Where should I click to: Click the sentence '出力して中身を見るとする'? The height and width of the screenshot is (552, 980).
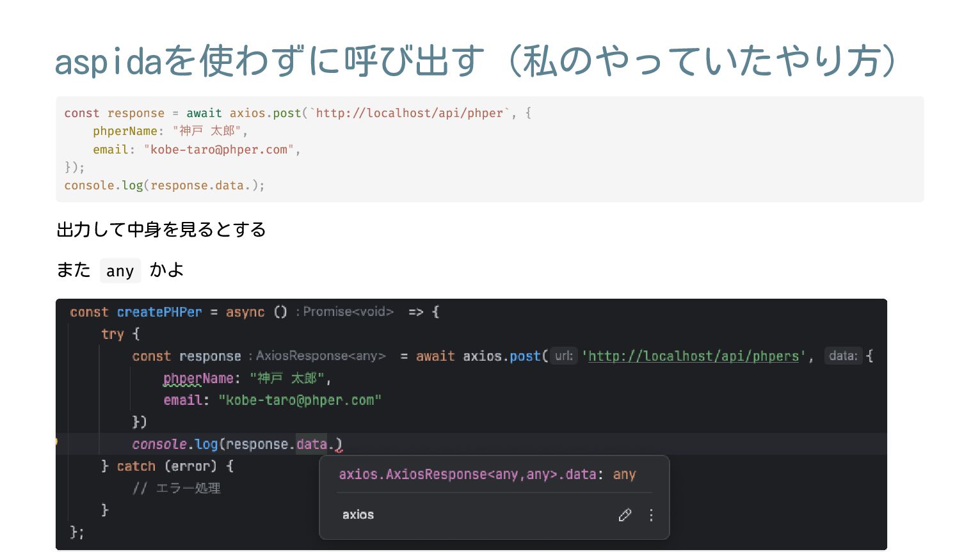click(x=161, y=230)
